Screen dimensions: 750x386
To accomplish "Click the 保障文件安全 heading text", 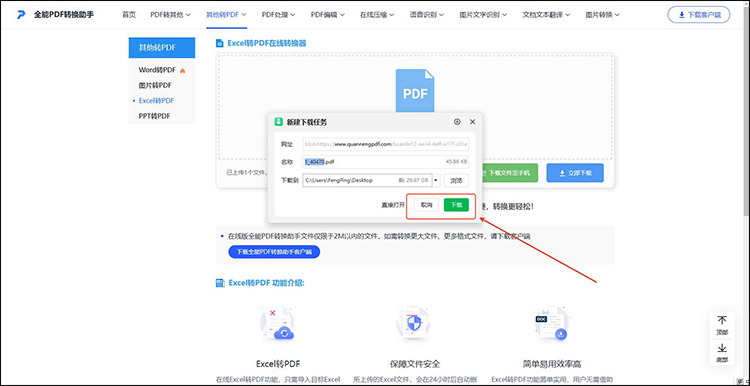I will 415,364.
